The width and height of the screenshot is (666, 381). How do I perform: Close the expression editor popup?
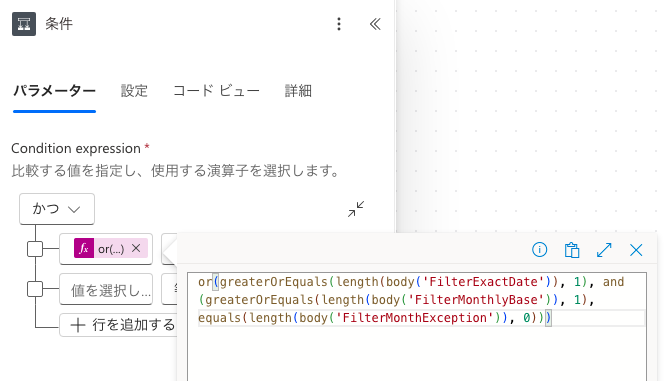pos(636,250)
